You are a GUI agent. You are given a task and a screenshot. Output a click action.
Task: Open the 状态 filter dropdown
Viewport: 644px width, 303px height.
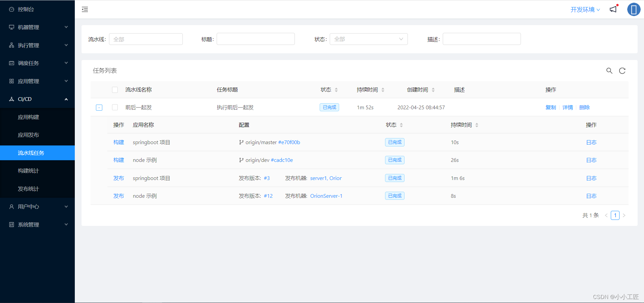point(369,39)
